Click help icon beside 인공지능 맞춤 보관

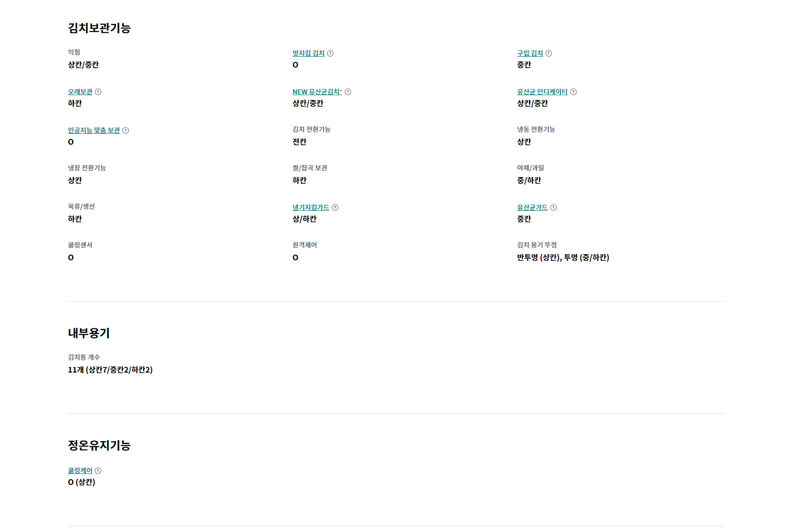tap(126, 130)
